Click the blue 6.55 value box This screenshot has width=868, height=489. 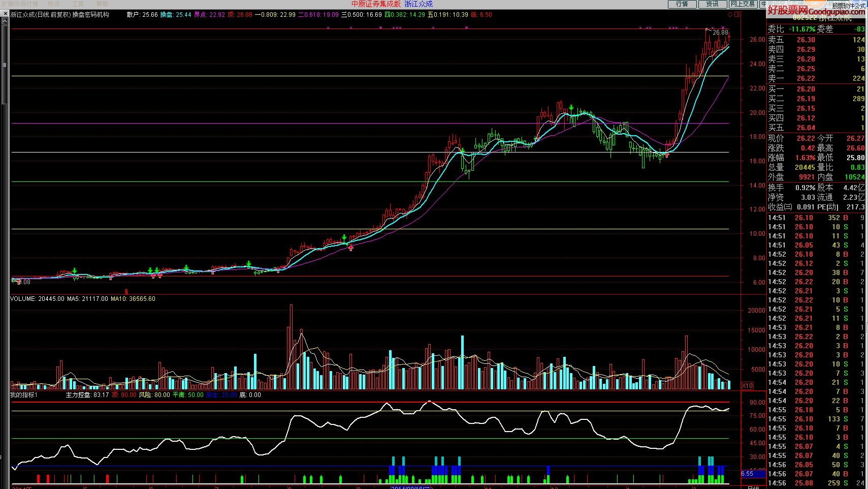753,474
